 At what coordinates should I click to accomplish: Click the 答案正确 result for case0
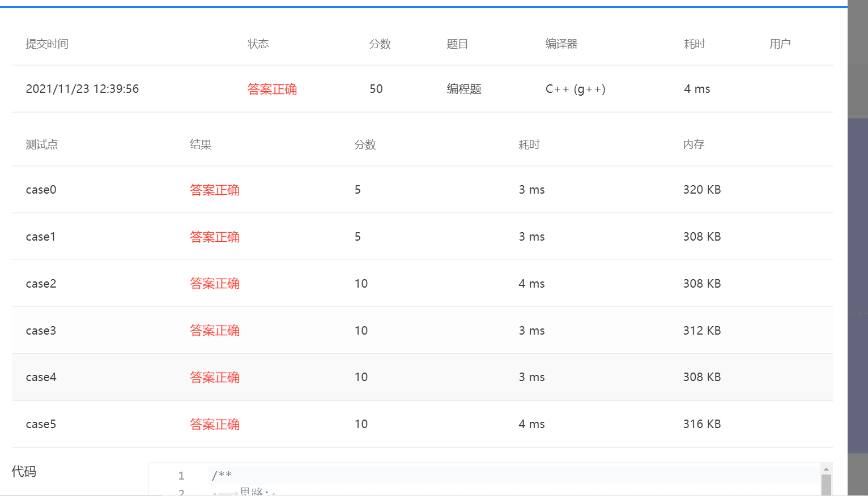[x=215, y=190]
